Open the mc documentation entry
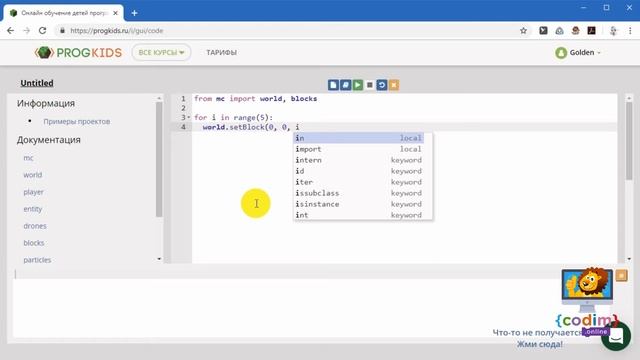Screen dimensions: 640x360 [x=28, y=158]
